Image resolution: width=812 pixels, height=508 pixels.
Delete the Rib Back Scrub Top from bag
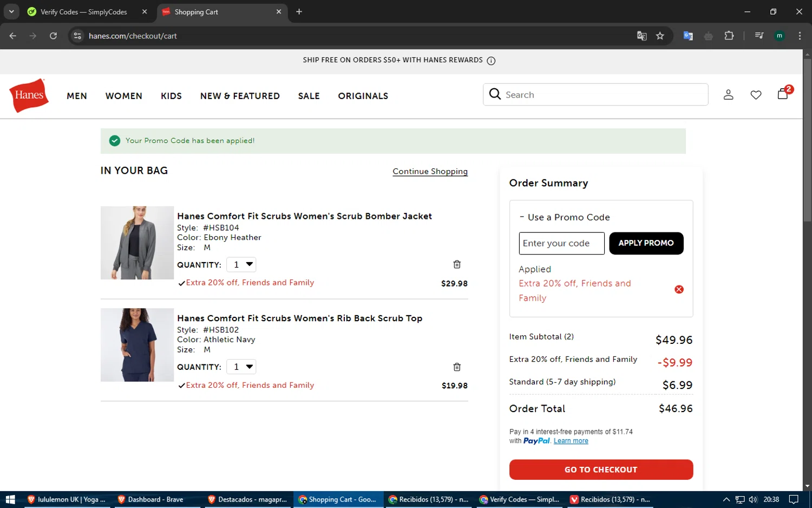tap(457, 367)
